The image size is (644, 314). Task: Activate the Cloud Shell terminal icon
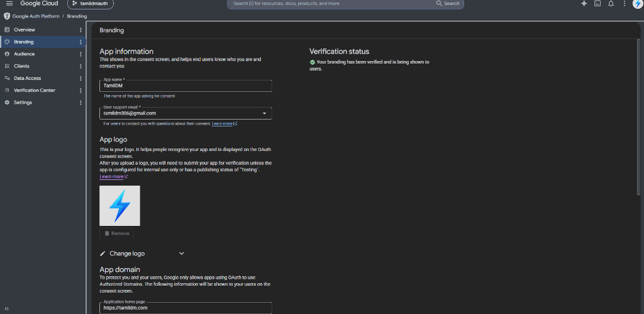point(597,4)
